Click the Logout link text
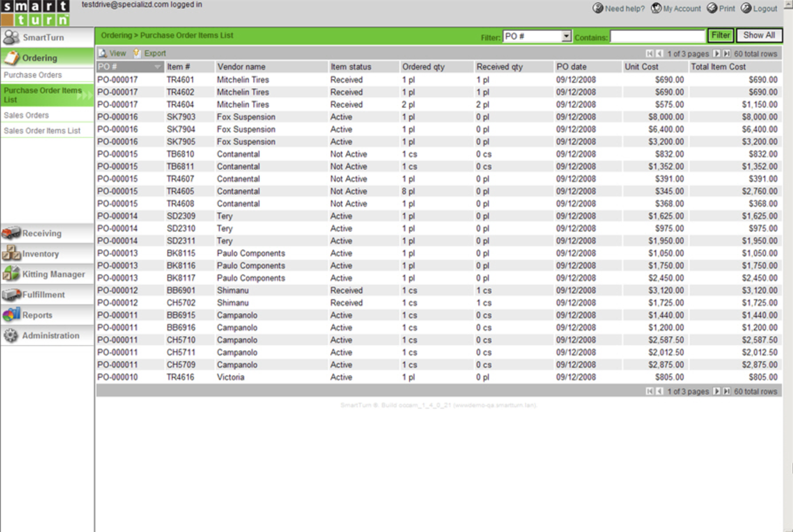 [x=765, y=9]
